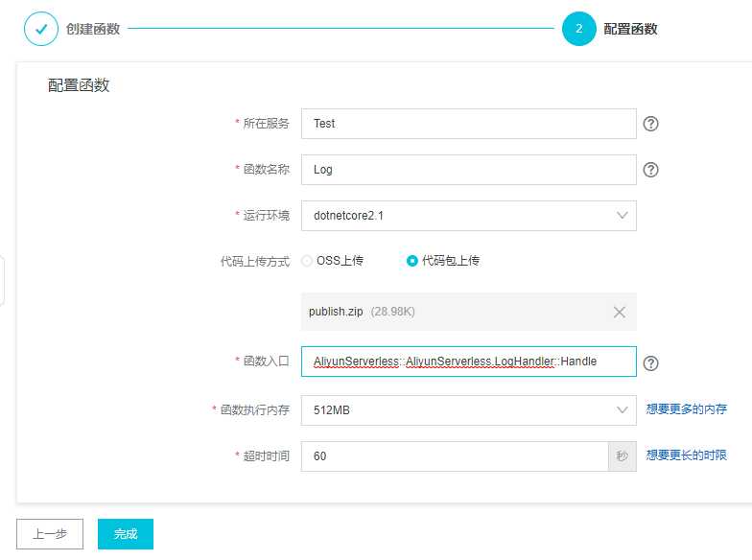Open the 想要更多的内存 link
Viewport: 752px width, 560px height.
(686, 409)
